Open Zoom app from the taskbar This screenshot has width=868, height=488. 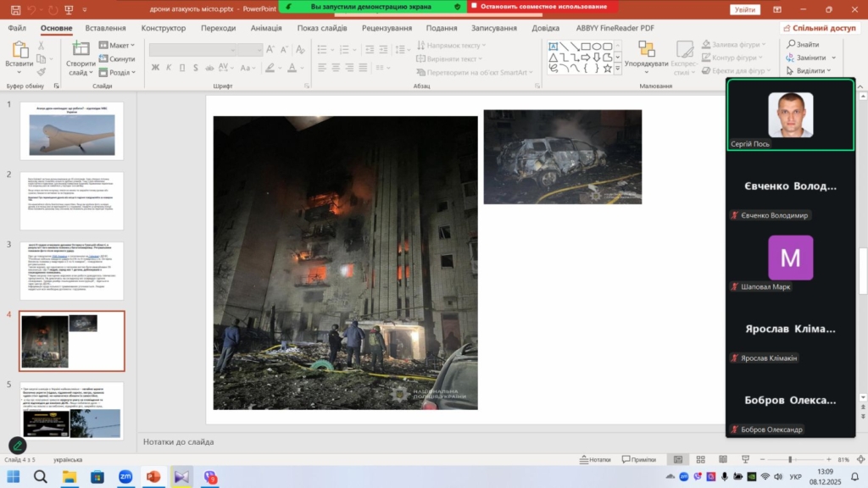[x=125, y=477]
